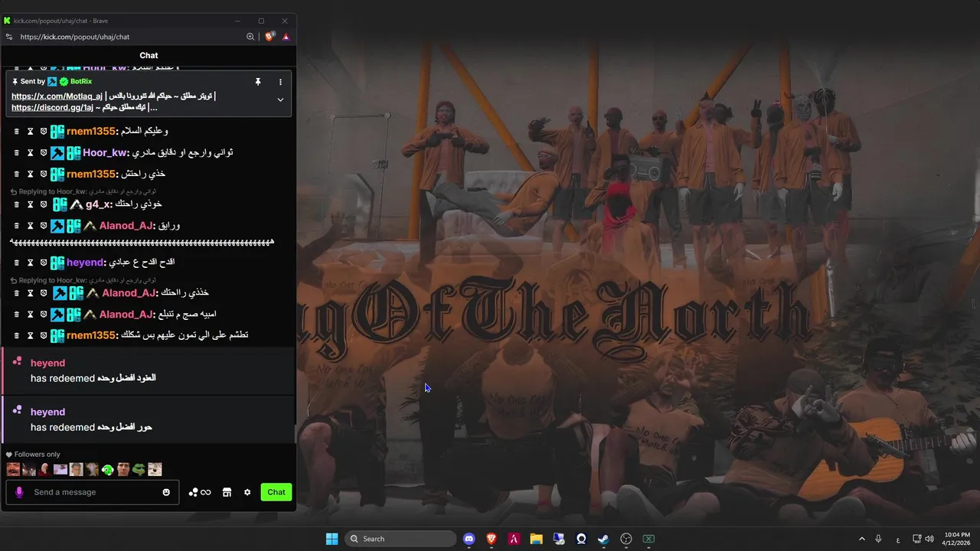Open Brave Shields lion icon
Viewport: 980px width, 551px height.
(269, 37)
